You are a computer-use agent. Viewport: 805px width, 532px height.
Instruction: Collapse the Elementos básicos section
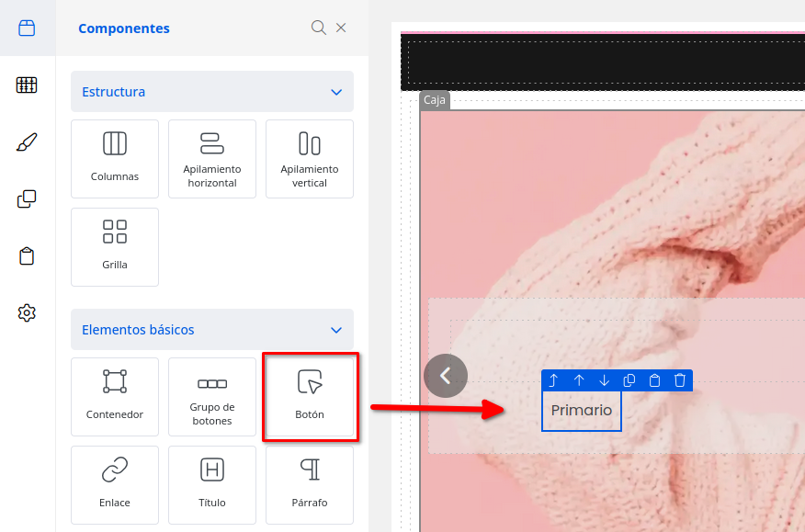(336, 330)
